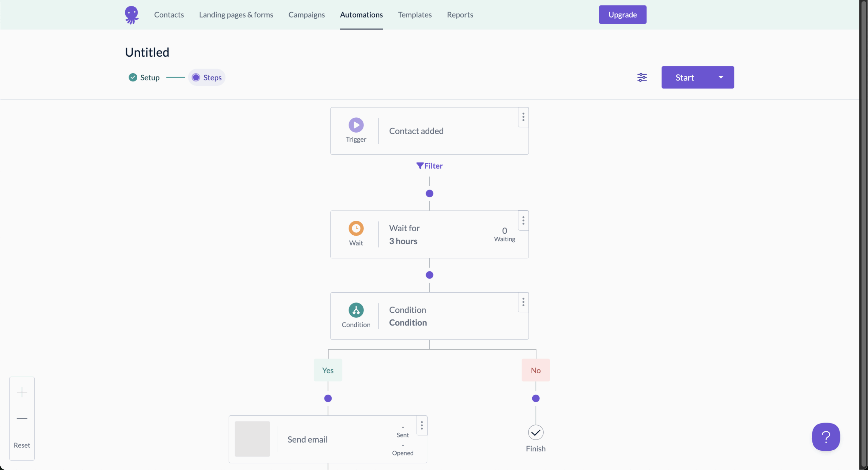This screenshot has width=868, height=470.
Task: Click the Send email thumbnail placeholder
Action: click(252, 439)
